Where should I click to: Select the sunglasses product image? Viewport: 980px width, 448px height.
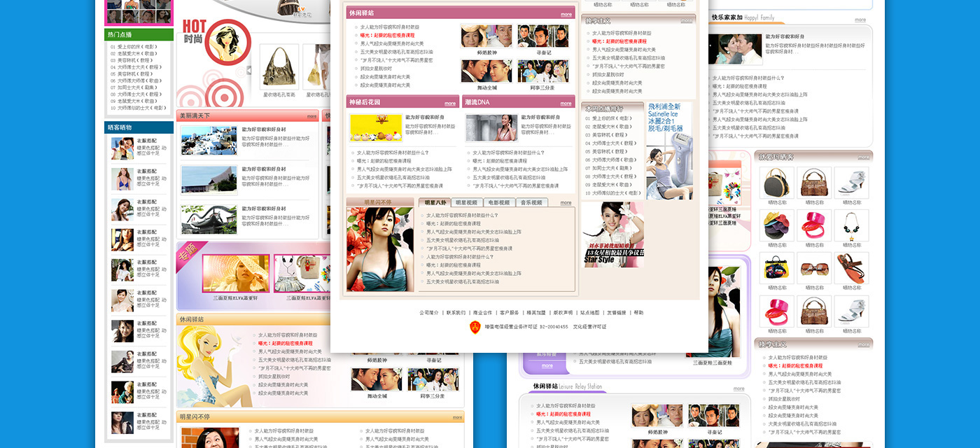[814, 268]
